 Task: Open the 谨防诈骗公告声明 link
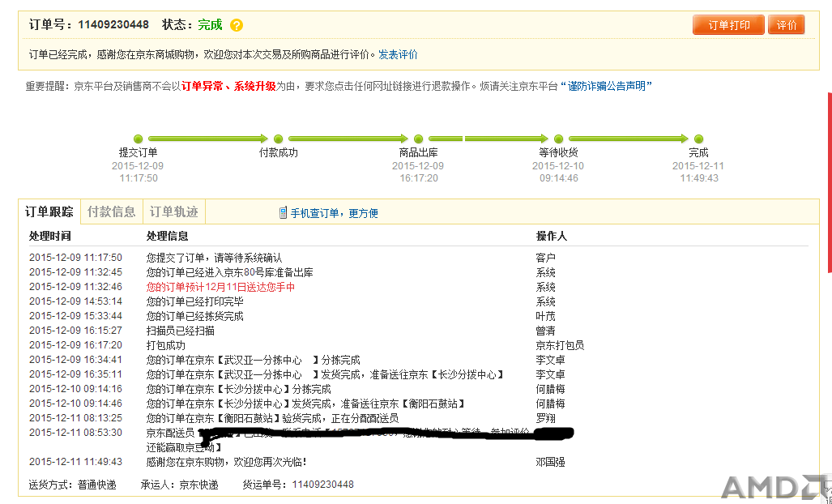pos(606,86)
